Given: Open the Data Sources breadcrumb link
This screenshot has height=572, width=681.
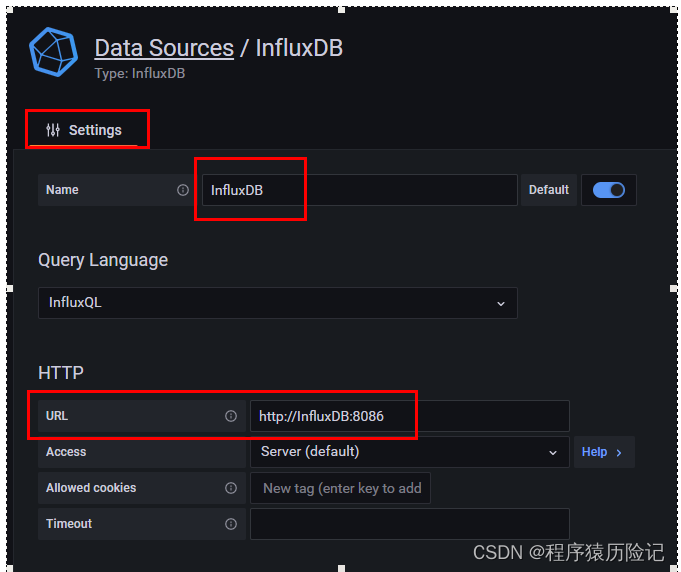Looking at the screenshot, I should click(164, 48).
